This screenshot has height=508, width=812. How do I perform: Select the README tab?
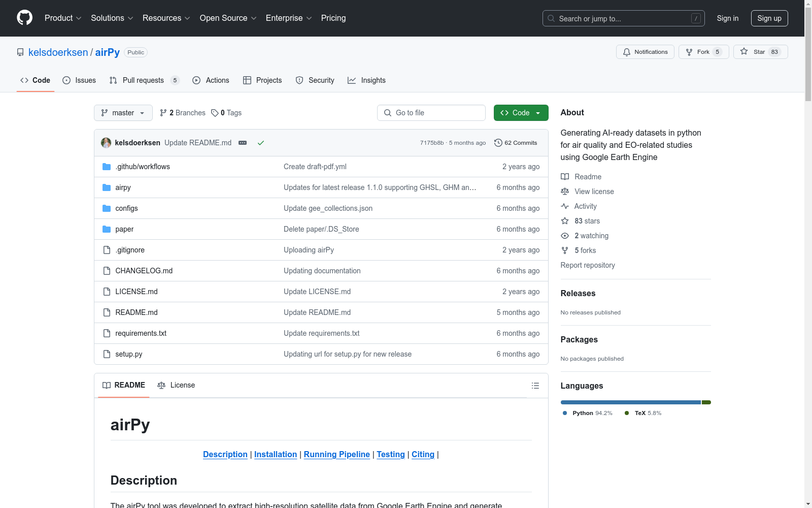pyautogui.click(x=124, y=385)
